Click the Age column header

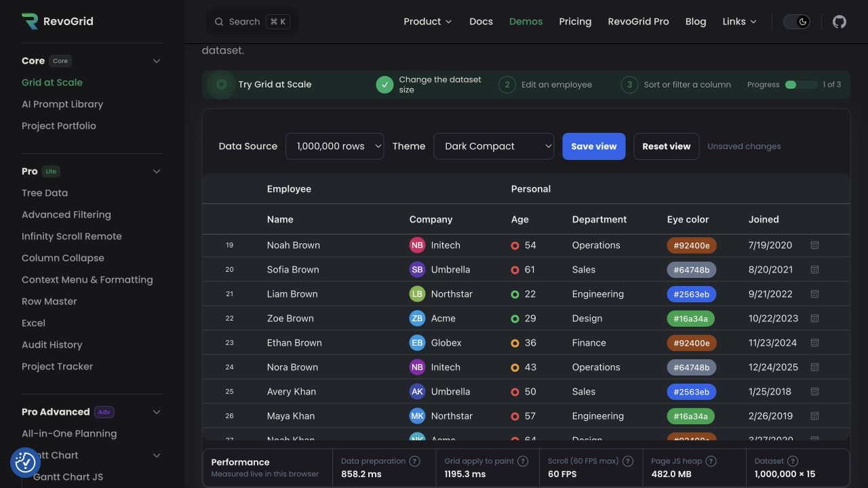pyautogui.click(x=520, y=220)
